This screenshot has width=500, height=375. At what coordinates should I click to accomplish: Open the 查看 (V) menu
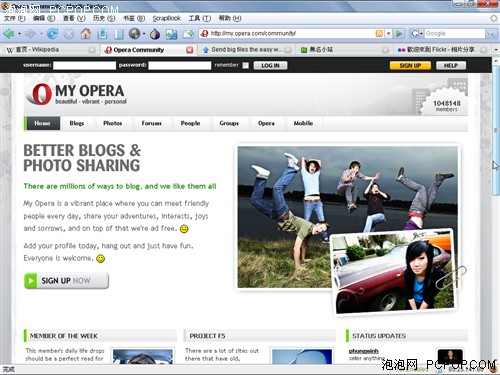[x=74, y=18]
